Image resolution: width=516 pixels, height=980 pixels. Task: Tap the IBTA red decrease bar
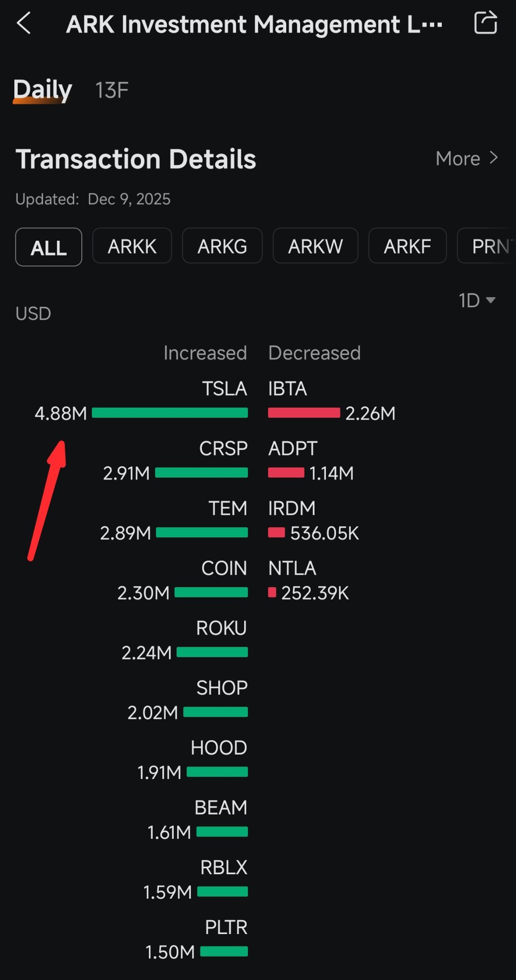tap(304, 412)
